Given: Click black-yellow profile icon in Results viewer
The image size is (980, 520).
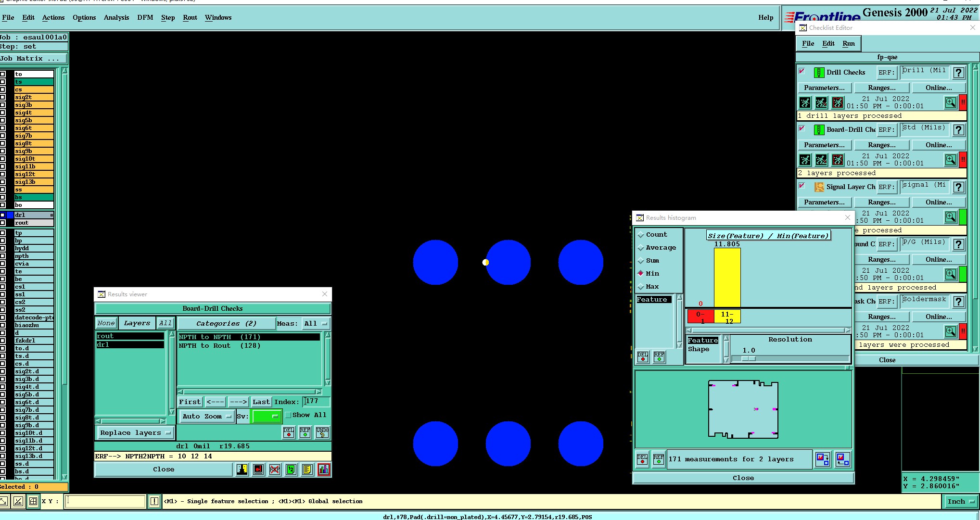Looking at the screenshot, I should 242,469.
